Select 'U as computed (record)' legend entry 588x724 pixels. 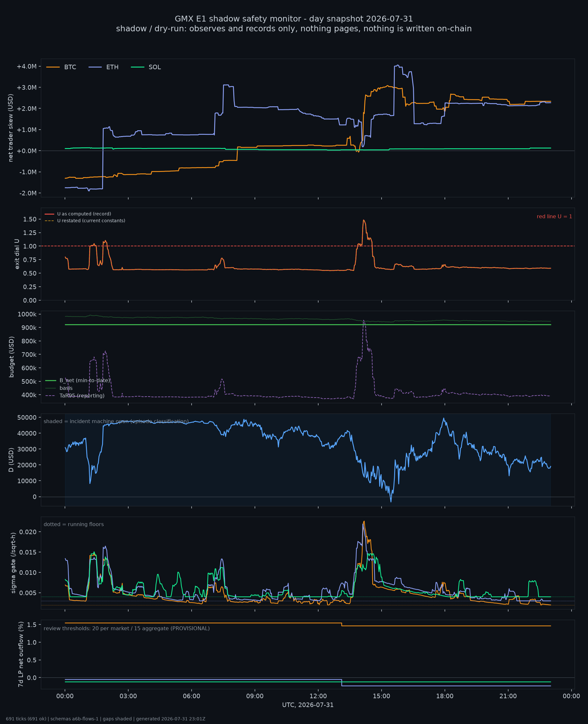[78, 214]
